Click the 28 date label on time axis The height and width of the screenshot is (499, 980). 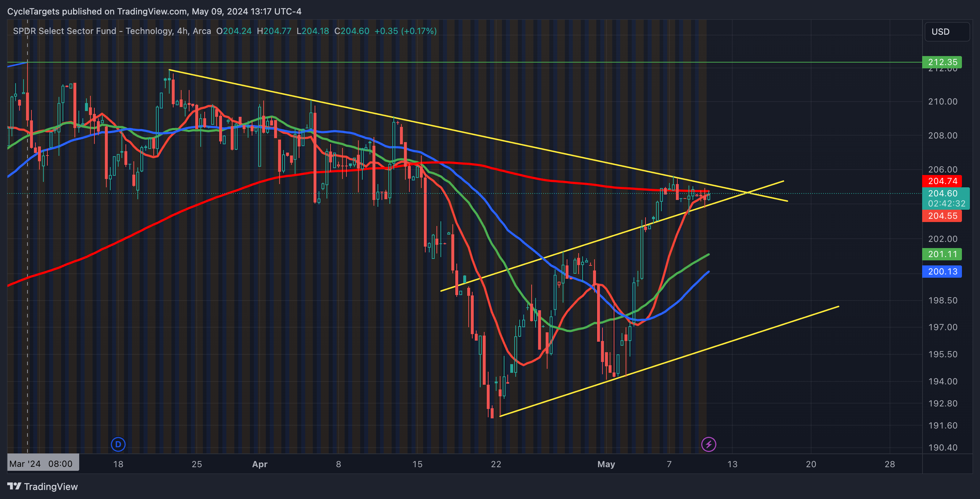pos(890,464)
